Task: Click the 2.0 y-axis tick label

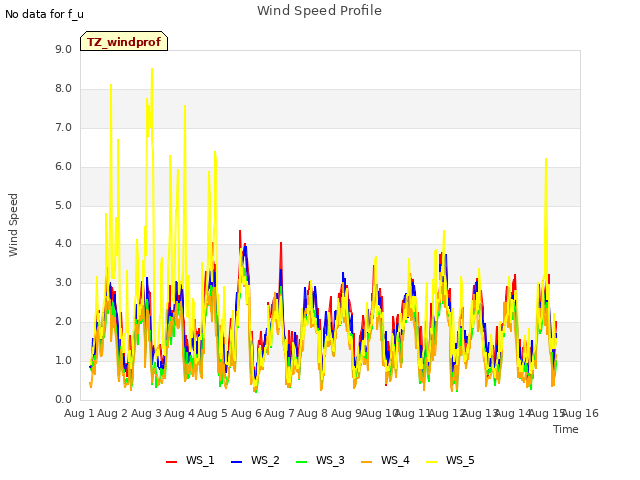Action: point(63,322)
